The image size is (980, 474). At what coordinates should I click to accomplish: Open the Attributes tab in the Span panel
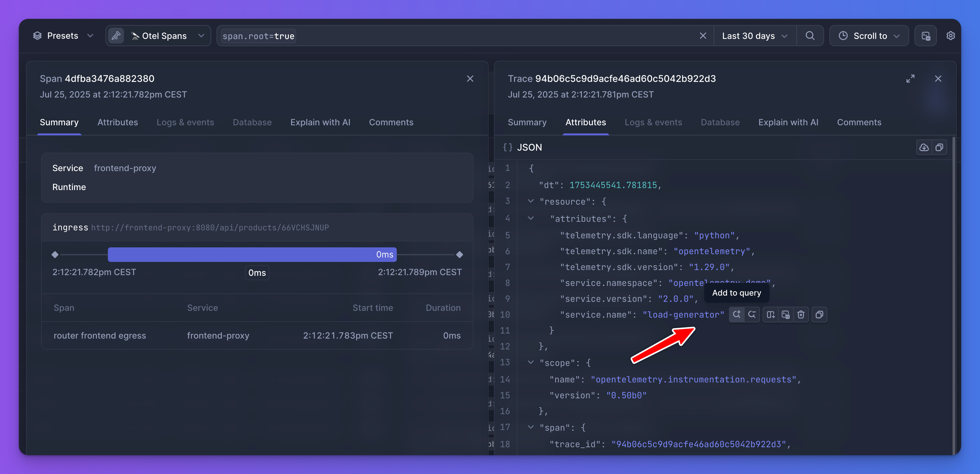click(x=118, y=123)
